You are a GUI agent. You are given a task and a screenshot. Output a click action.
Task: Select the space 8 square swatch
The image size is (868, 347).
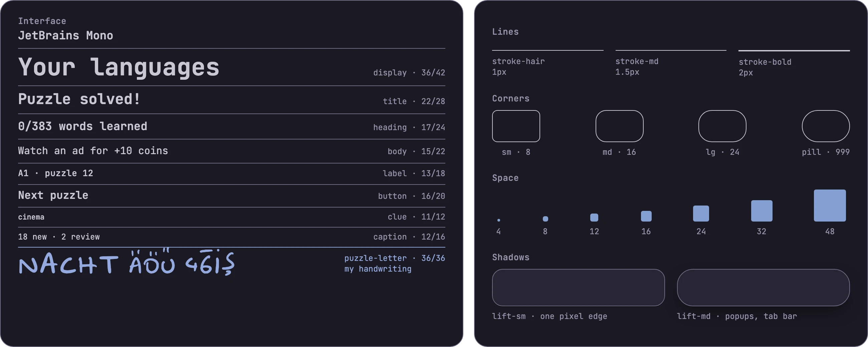(545, 219)
